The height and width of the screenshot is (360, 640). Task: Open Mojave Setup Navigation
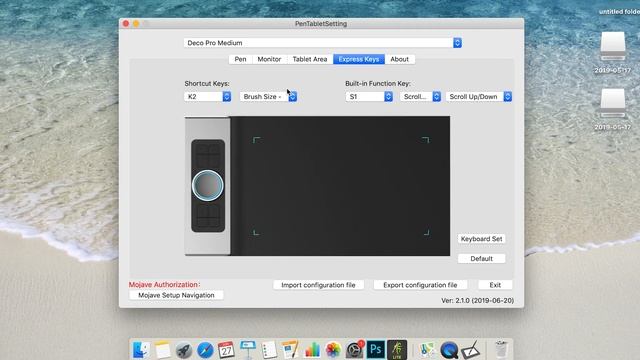[x=176, y=295]
